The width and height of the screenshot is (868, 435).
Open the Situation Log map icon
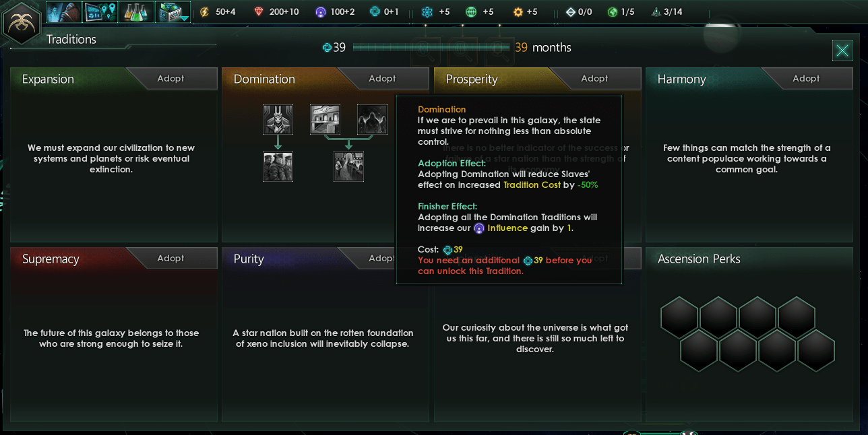[100, 11]
